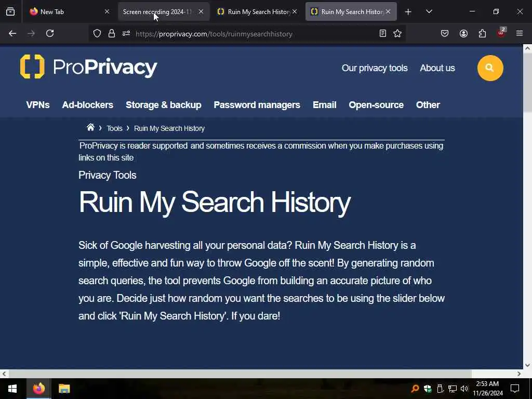The image size is (532, 399).
Task: Open Ad-blockers navigation menu
Action: coord(87,105)
